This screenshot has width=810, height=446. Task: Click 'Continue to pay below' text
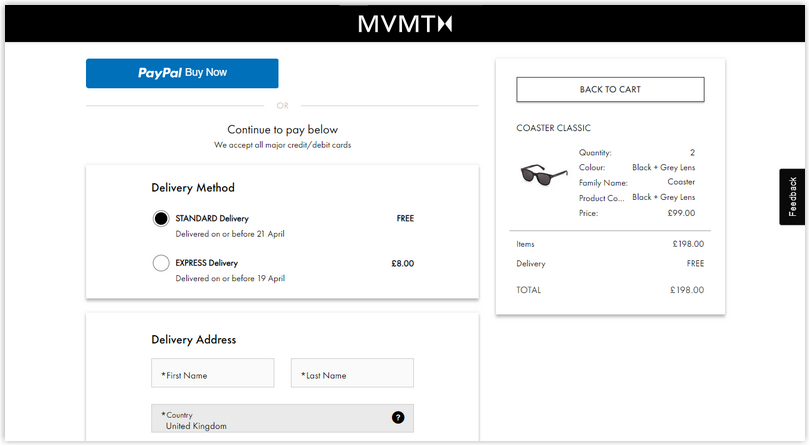coord(283,130)
